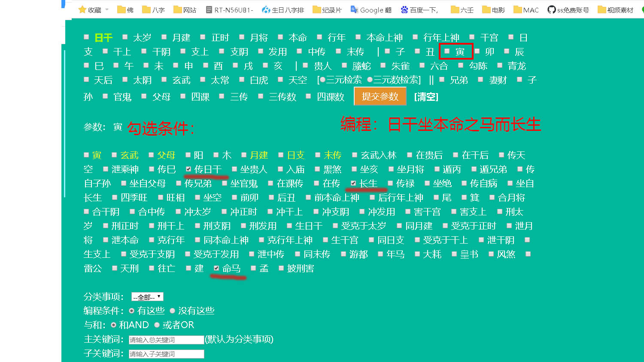Image resolution: width=644 pixels, height=362 pixels.
Task: Click the [清空] clear link
Action: point(426,97)
